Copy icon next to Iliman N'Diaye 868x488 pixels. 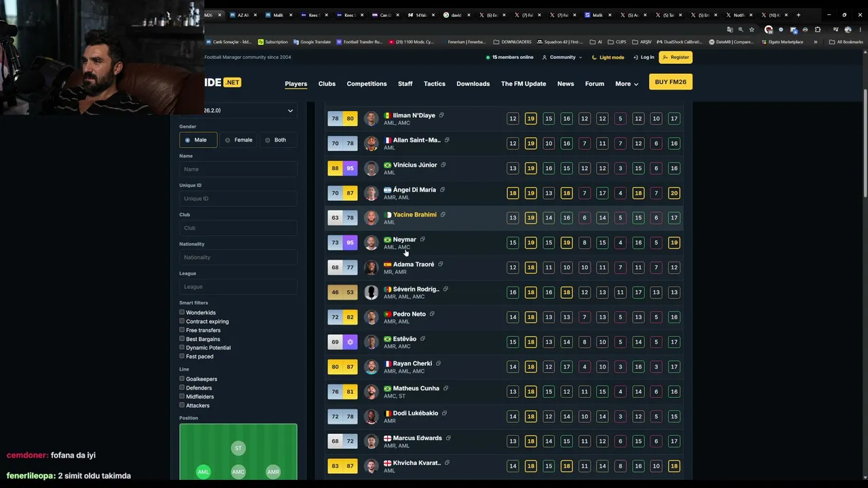click(x=441, y=115)
